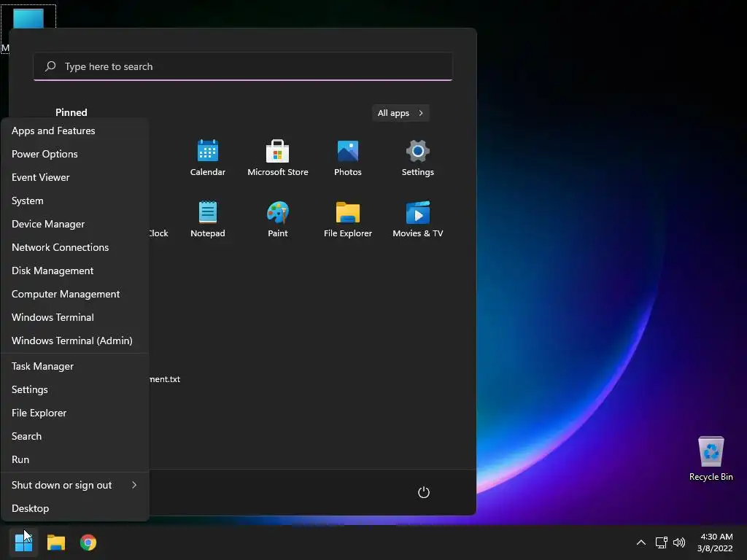This screenshot has height=560, width=747.
Task: Choose Apps and Features from menu
Action: coord(75,131)
